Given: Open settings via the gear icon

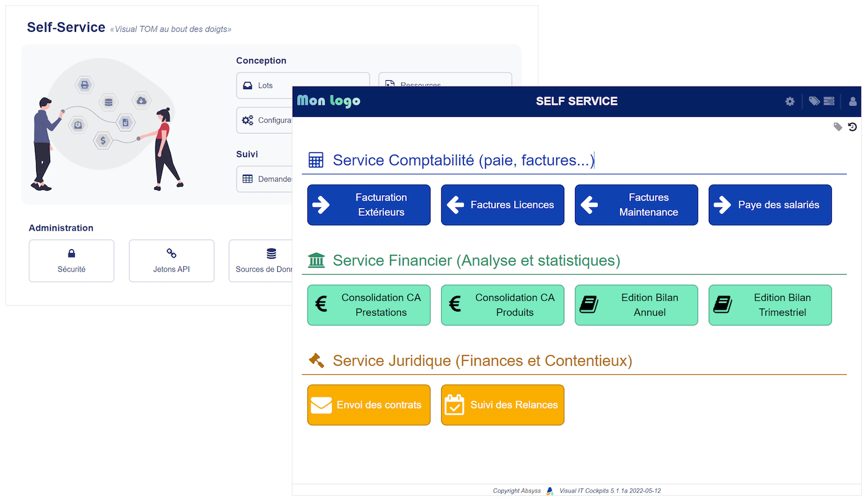Looking at the screenshot, I should coord(790,101).
